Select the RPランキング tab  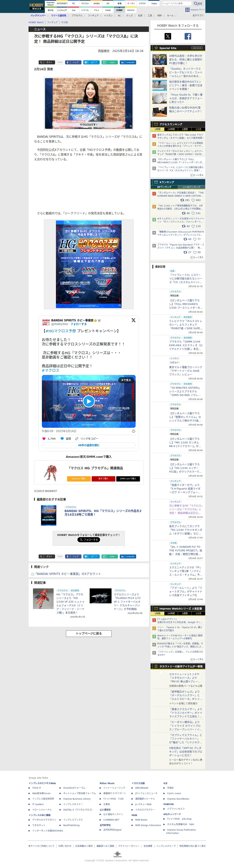[164, 187]
